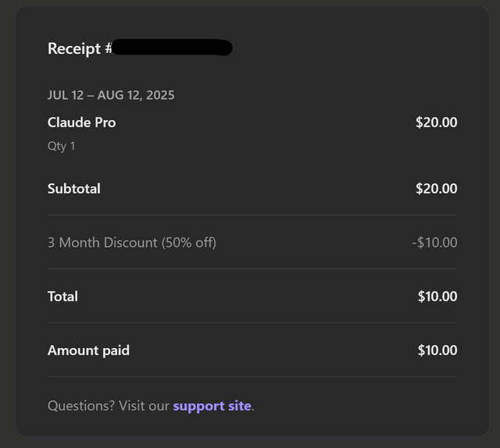Image resolution: width=500 pixels, height=448 pixels.
Task: Click the Total $10.00 amount
Action: click(x=437, y=297)
